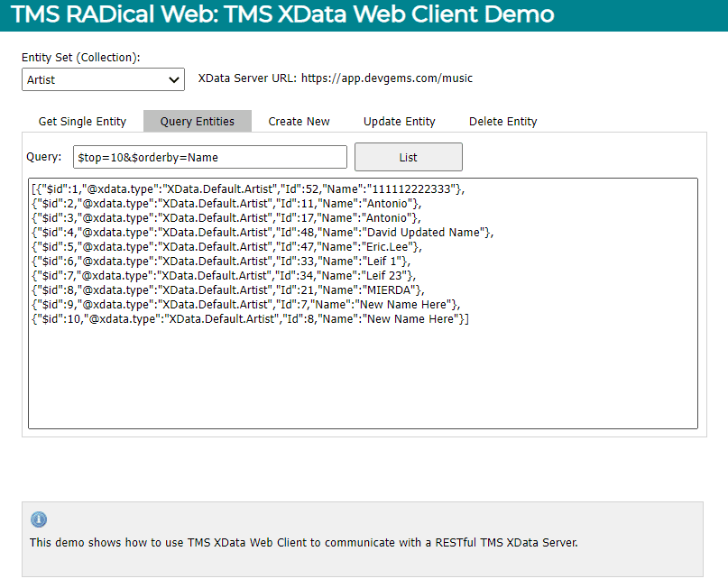The width and height of the screenshot is (728, 588).
Task: Click the page title TMS XData Web Client Demo
Action: [x=282, y=14]
